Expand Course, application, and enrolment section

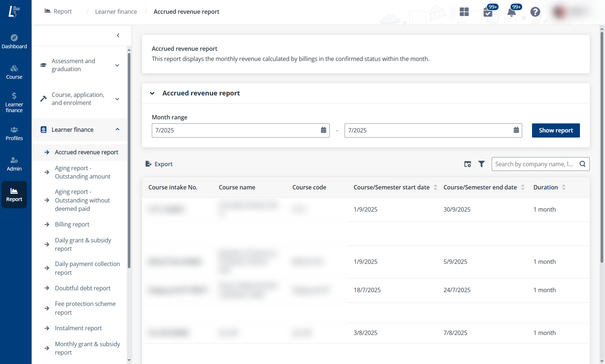(117, 99)
